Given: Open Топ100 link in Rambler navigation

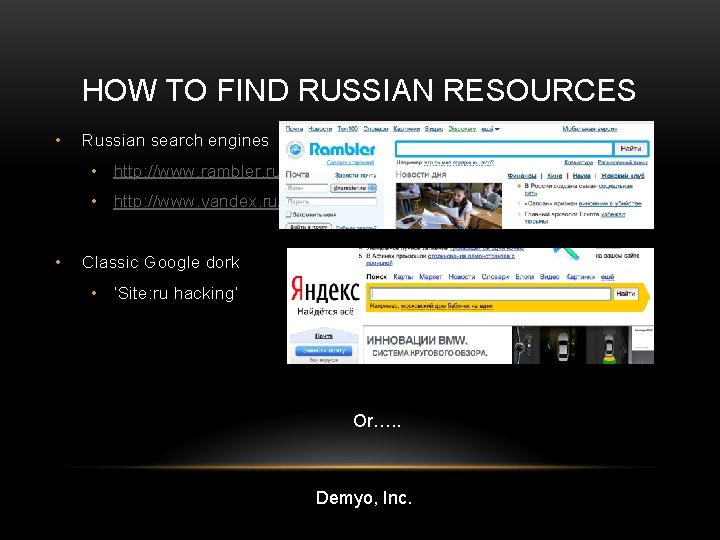Looking at the screenshot, I should coord(348,129).
